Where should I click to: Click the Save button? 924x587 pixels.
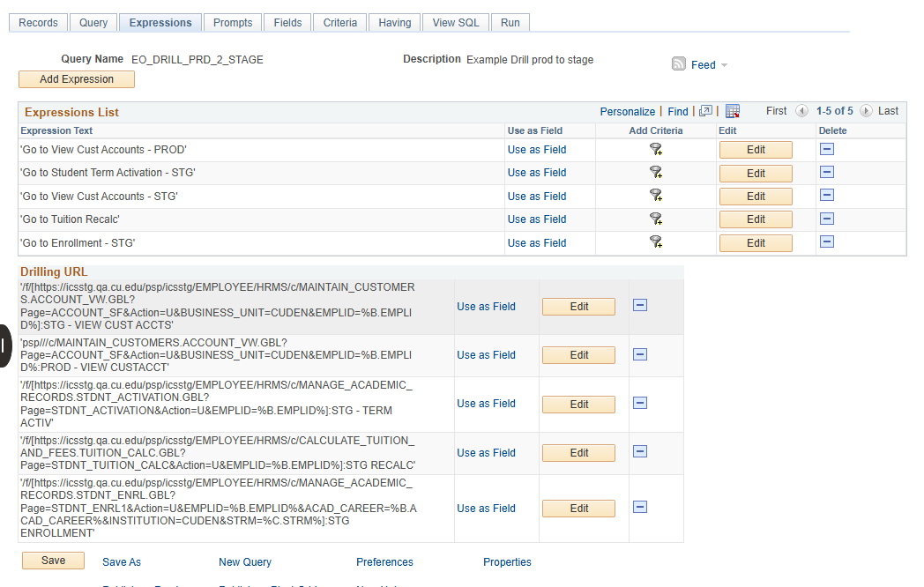point(53,561)
